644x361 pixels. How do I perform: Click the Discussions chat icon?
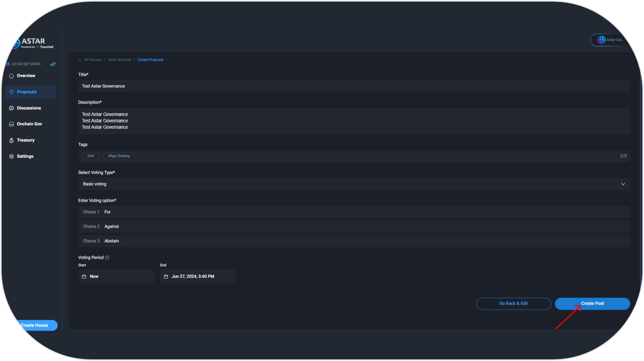tap(11, 108)
